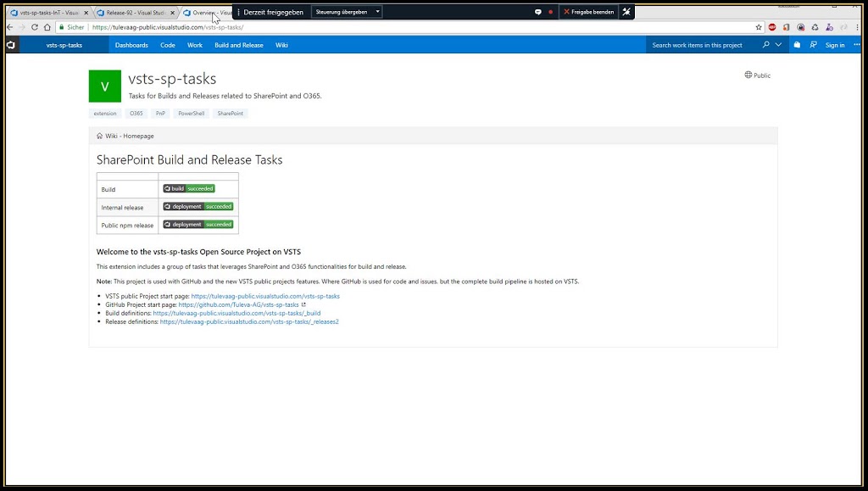Select the SharePoint tag
Image resolution: width=868 pixels, height=491 pixels.
[231, 114]
